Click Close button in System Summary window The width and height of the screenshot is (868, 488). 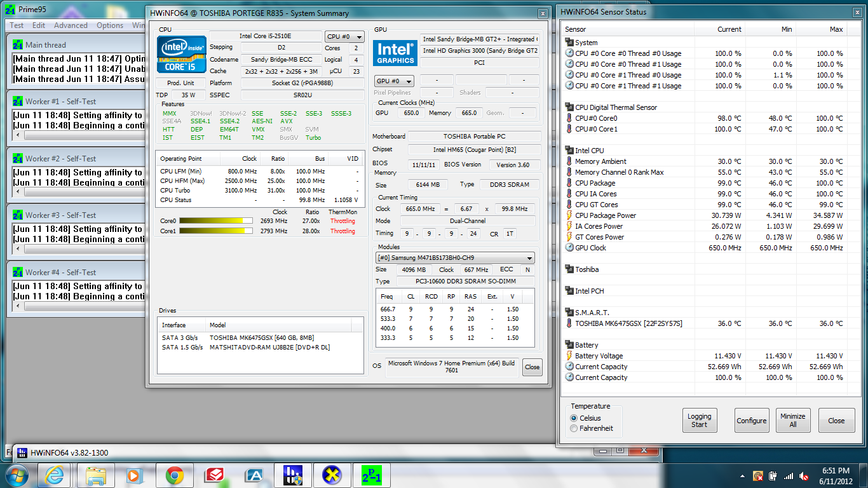click(532, 367)
